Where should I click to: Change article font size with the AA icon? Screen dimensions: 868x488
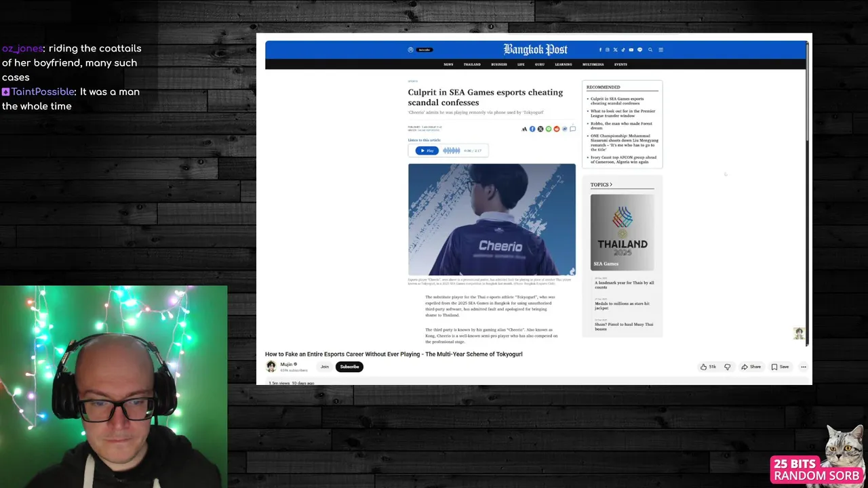[x=524, y=129]
